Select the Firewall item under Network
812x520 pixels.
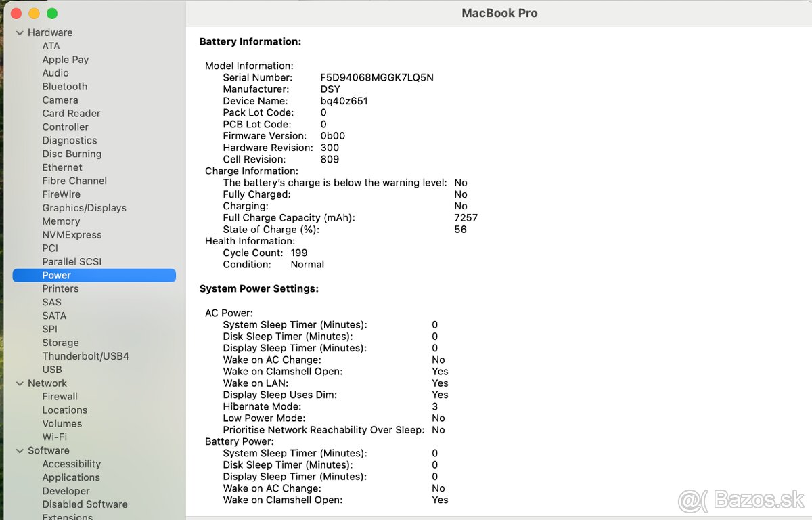[60, 396]
